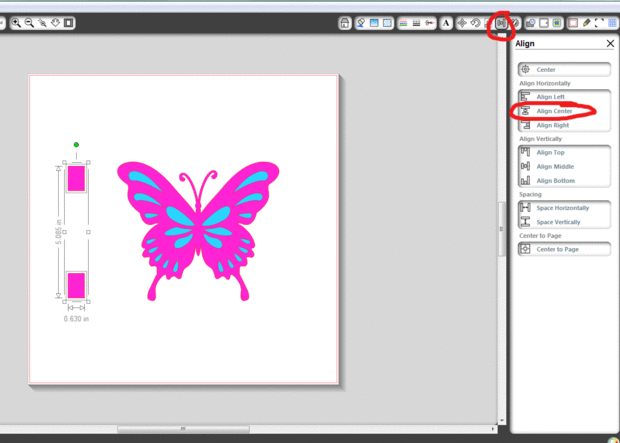
Task: Open the Rotate panel icon
Action: point(475,23)
